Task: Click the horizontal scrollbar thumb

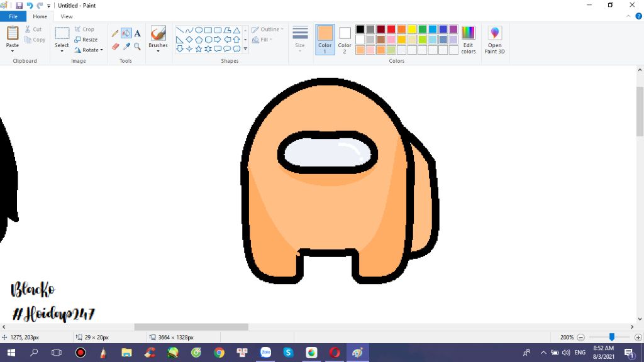Action: tap(191, 327)
